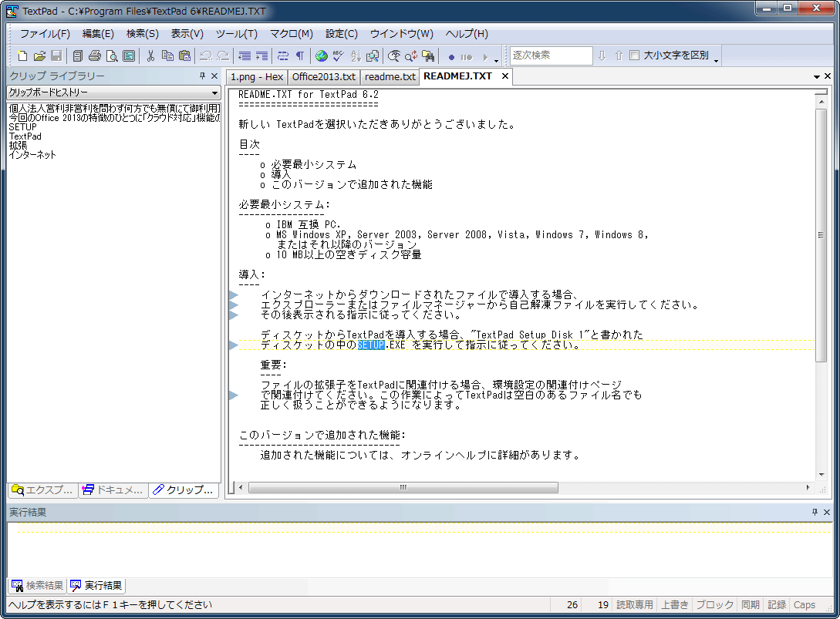840x619 pixels.
Task: Click the Cut scissors icon
Action: (150, 56)
